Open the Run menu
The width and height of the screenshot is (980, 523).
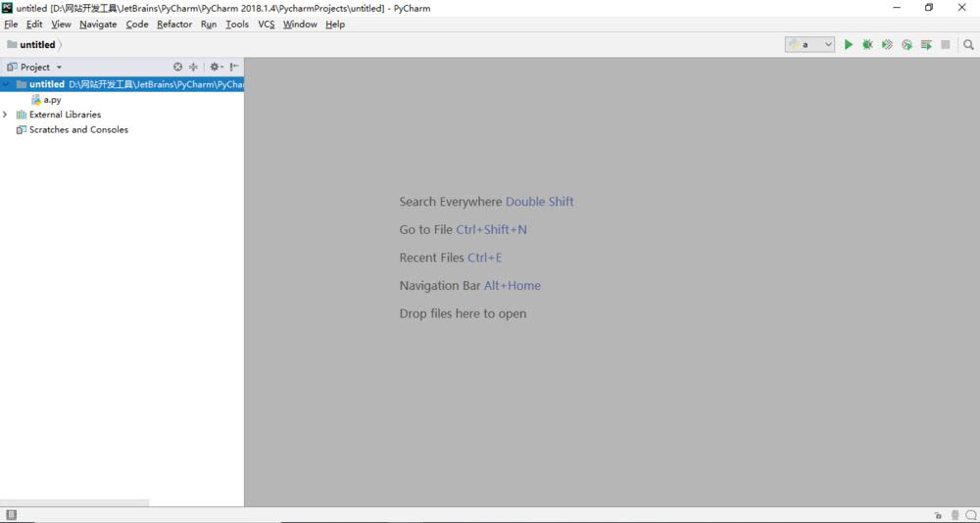coord(209,24)
